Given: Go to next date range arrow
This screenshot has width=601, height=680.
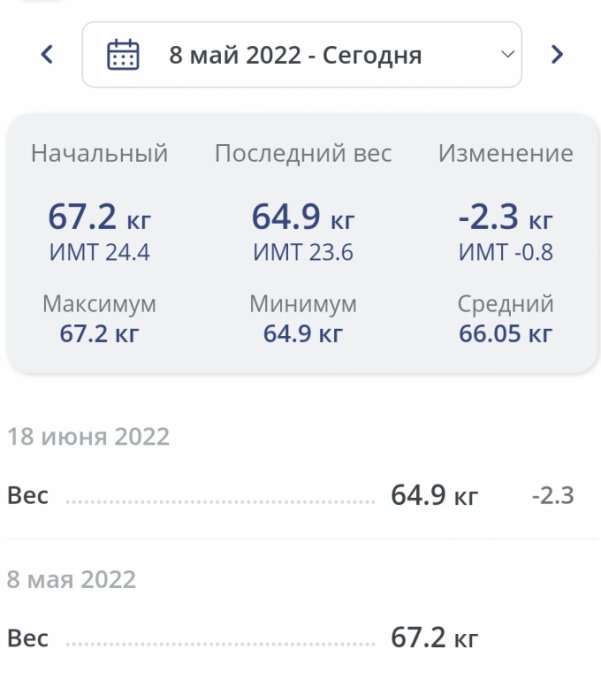Looking at the screenshot, I should (557, 55).
